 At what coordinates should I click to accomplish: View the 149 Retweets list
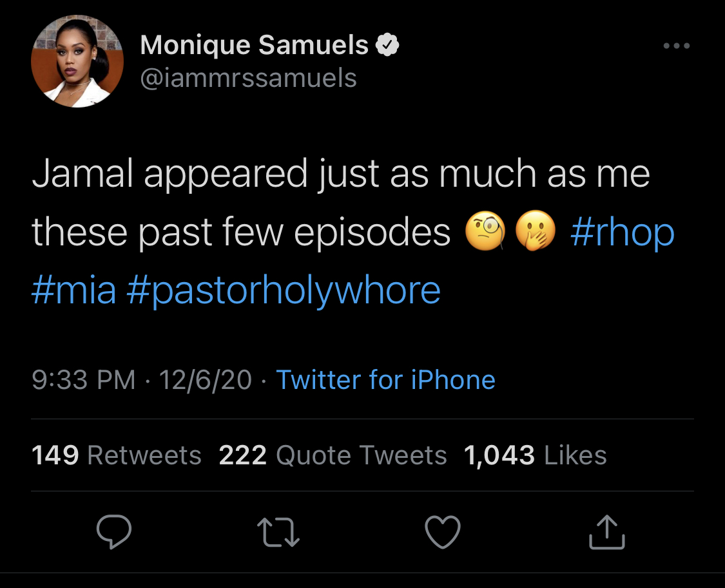pos(117,455)
